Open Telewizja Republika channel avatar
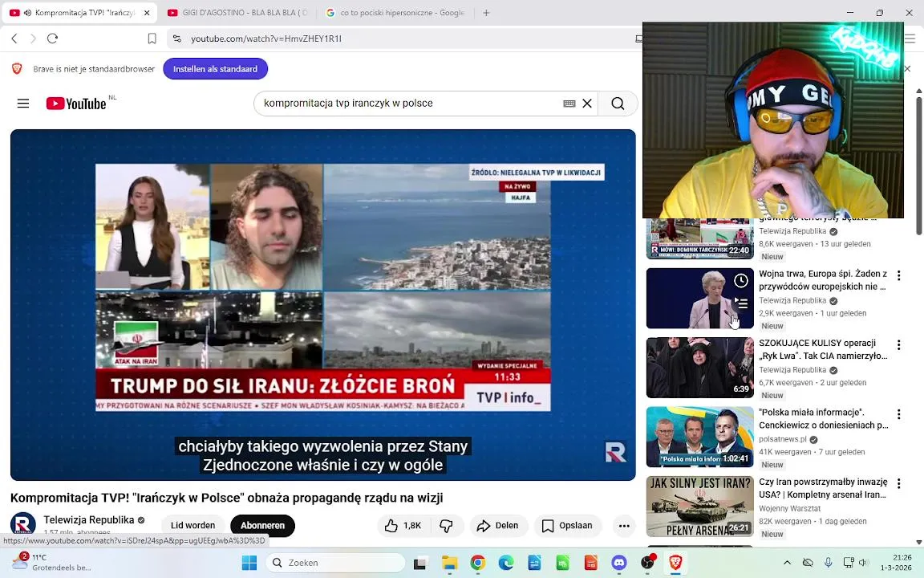Viewport: 924px width, 578px height. pyautogui.click(x=23, y=523)
